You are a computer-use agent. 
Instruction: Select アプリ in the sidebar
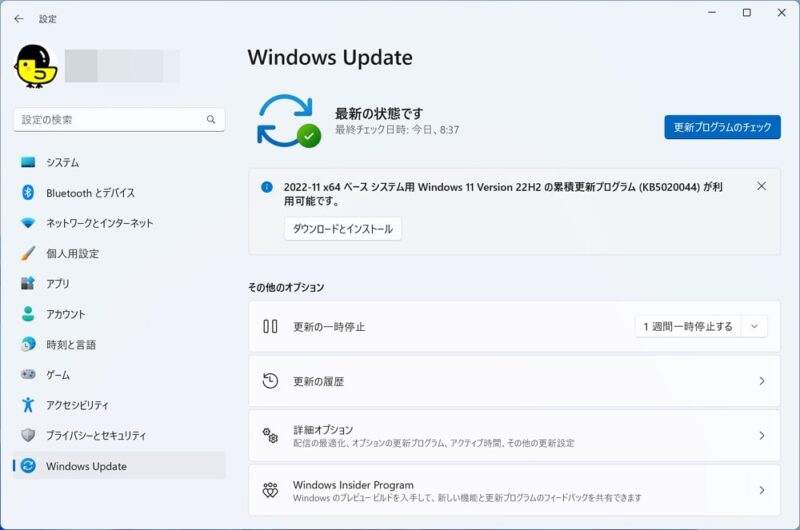pos(119,283)
